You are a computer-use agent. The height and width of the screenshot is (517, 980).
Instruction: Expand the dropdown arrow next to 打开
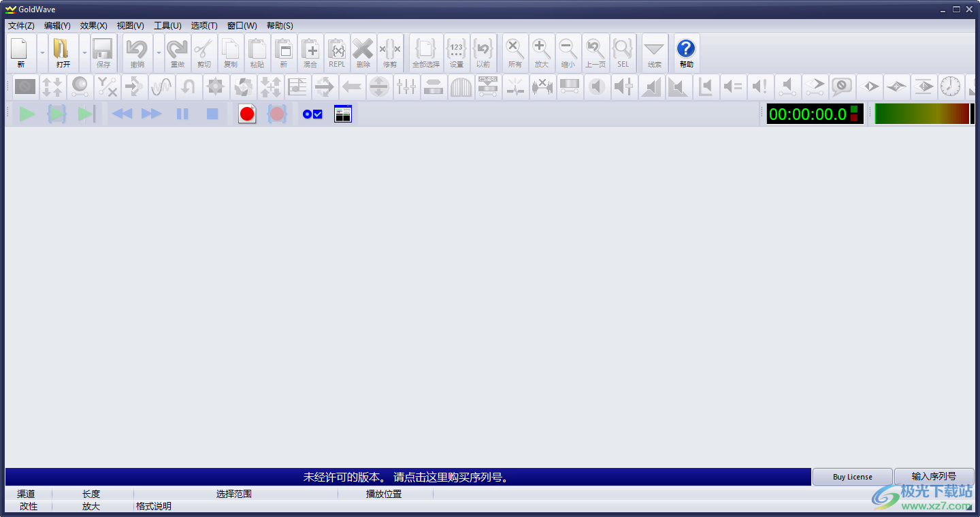click(84, 53)
